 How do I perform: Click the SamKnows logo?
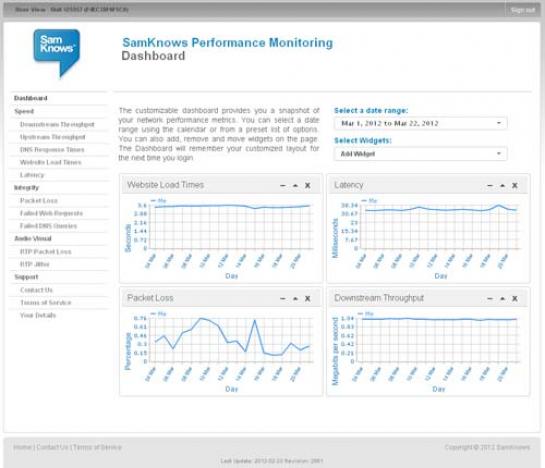pos(57,53)
